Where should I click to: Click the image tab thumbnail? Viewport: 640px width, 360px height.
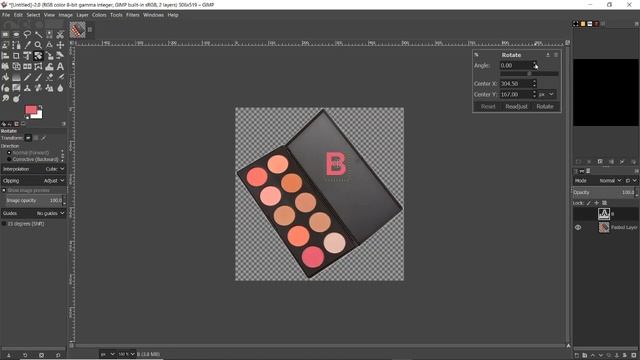point(78,30)
